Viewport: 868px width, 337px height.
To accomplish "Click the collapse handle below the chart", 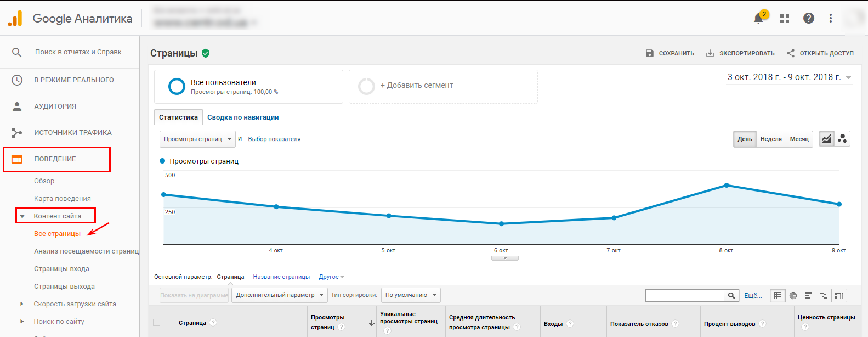I will 505,257.
